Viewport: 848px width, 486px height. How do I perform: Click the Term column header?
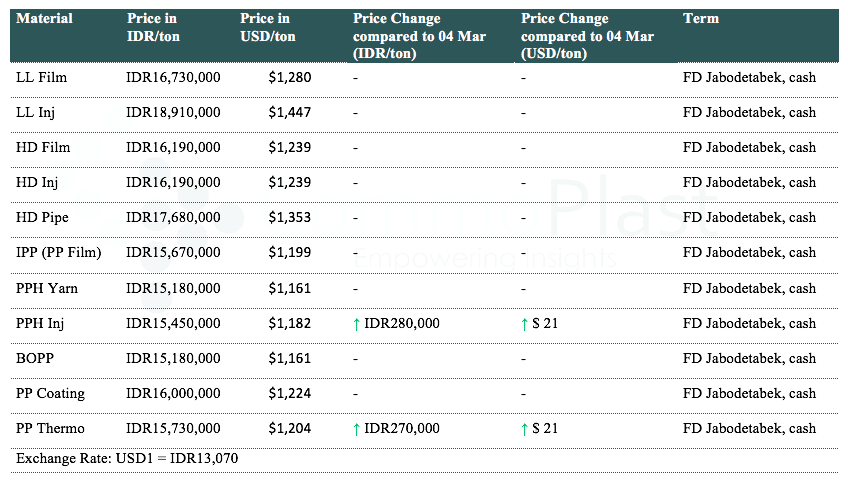pyautogui.click(x=701, y=19)
